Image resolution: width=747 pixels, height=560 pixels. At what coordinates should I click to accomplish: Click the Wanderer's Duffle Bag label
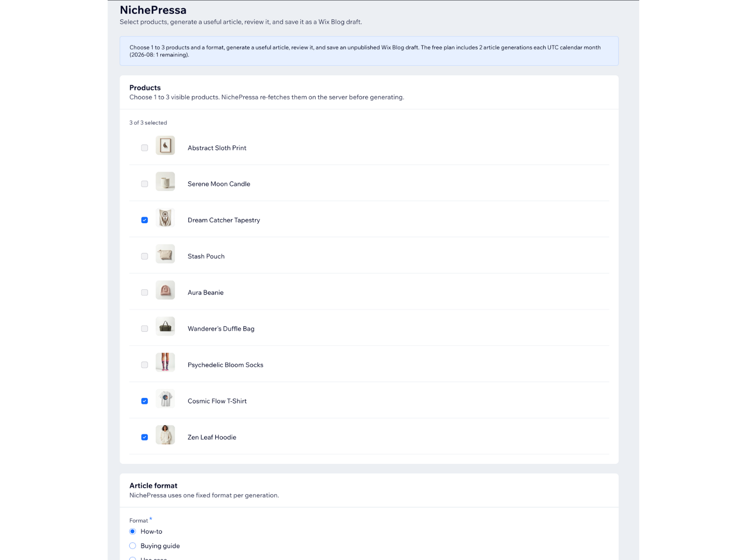click(x=221, y=329)
